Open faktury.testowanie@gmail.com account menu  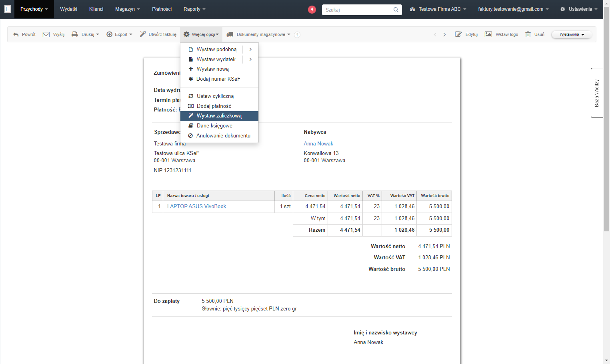513,9
